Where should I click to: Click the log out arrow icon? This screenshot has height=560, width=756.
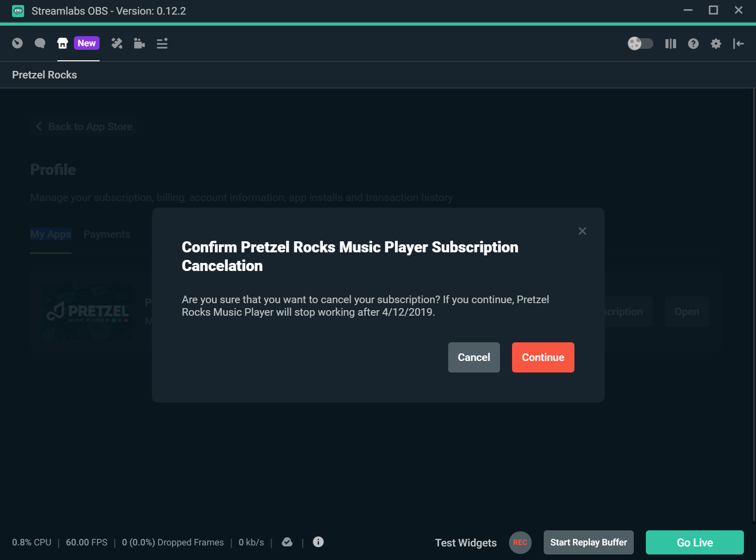(x=738, y=44)
